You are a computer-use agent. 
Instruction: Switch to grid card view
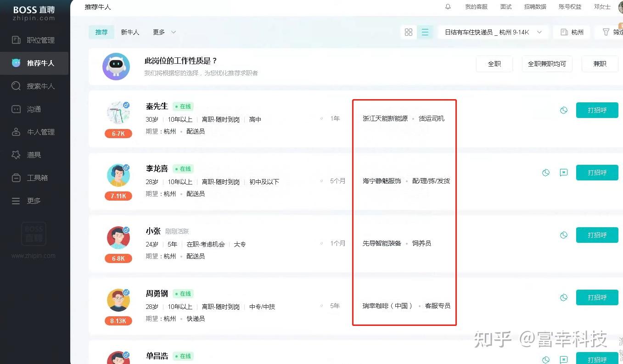tap(409, 32)
